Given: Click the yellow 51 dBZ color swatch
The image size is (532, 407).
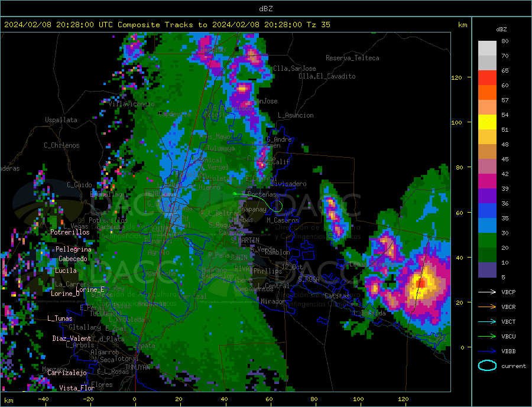Looking at the screenshot, I should [x=487, y=122].
